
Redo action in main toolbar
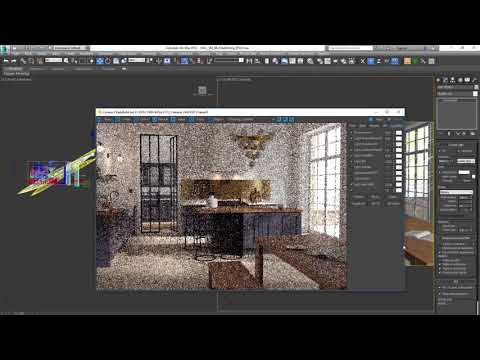14,61
